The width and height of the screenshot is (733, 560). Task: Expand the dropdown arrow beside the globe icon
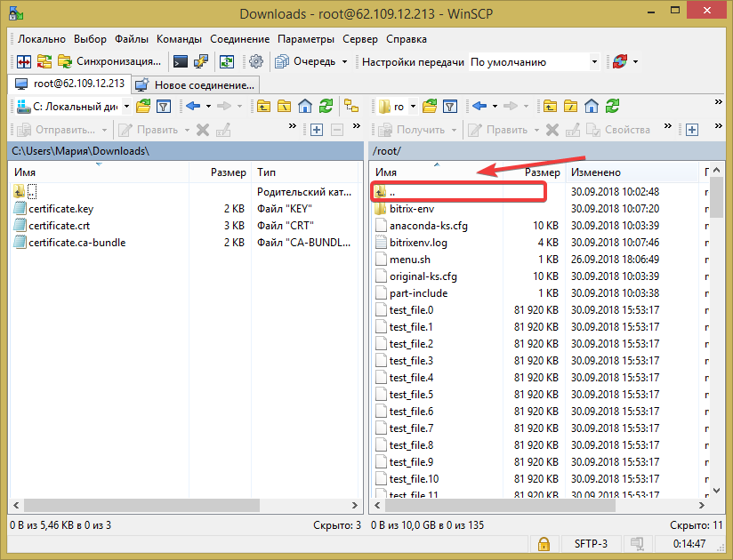coord(635,61)
